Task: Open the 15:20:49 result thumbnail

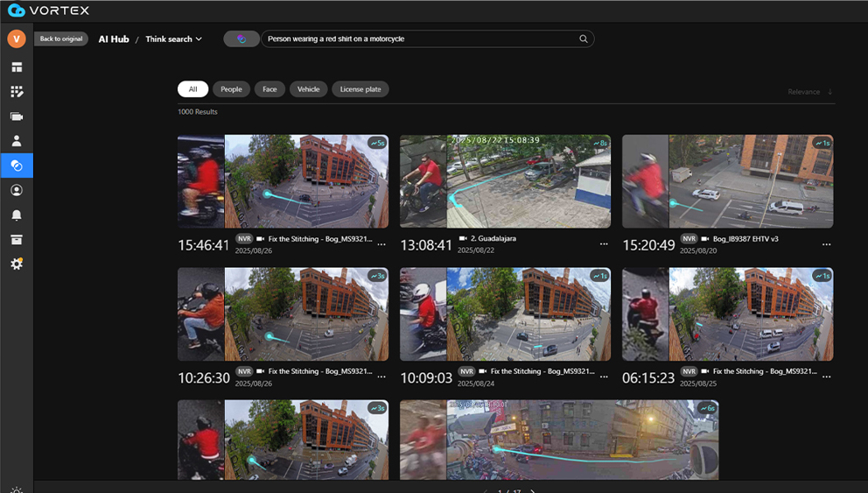Action: pyautogui.click(x=727, y=181)
